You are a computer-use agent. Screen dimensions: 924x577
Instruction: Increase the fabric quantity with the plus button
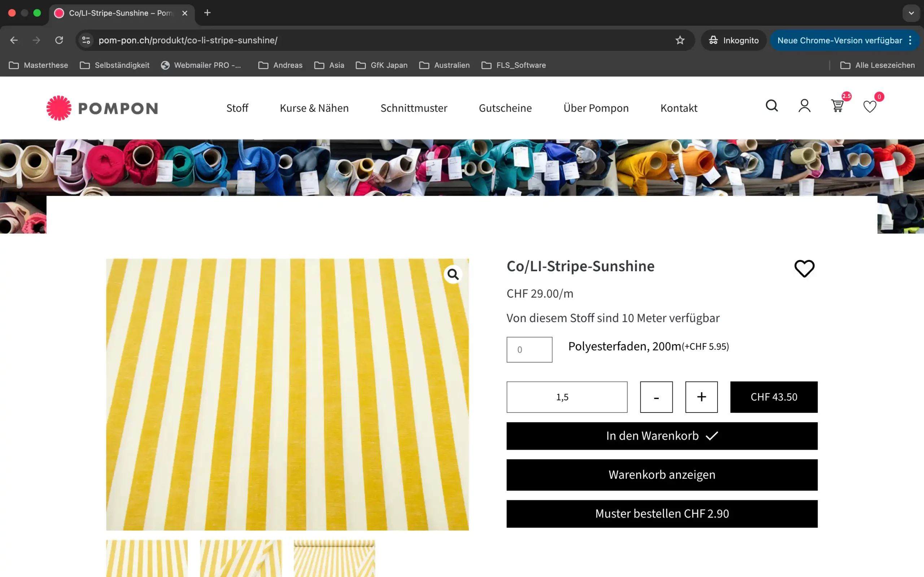(701, 397)
